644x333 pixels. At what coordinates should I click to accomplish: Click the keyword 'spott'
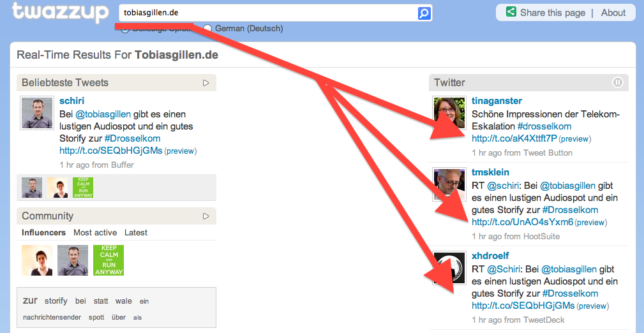point(96,318)
